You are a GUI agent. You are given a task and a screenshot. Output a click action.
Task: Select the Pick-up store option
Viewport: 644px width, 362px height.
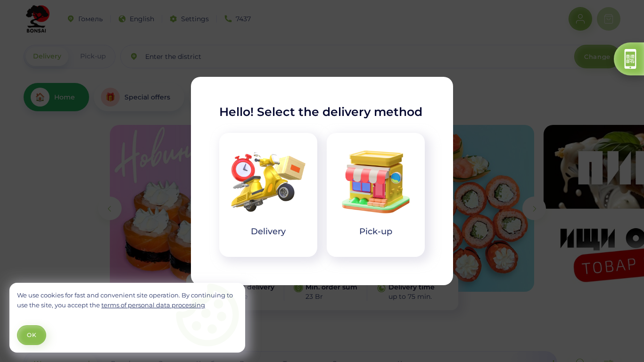(x=376, y=195)
